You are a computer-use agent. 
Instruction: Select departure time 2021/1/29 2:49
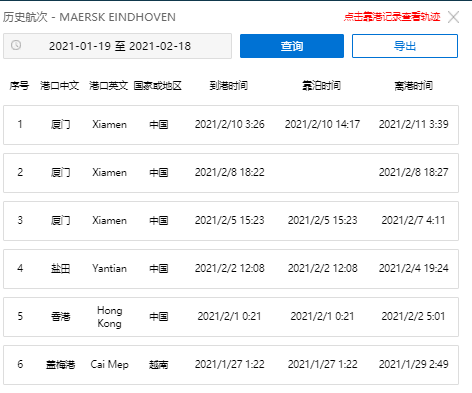(x=414, y=364)
